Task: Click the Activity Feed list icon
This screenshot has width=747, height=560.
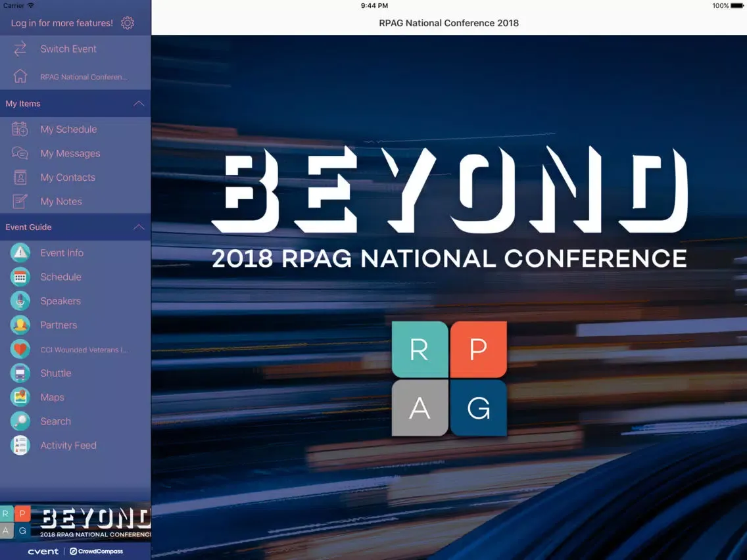Action: 20,445
